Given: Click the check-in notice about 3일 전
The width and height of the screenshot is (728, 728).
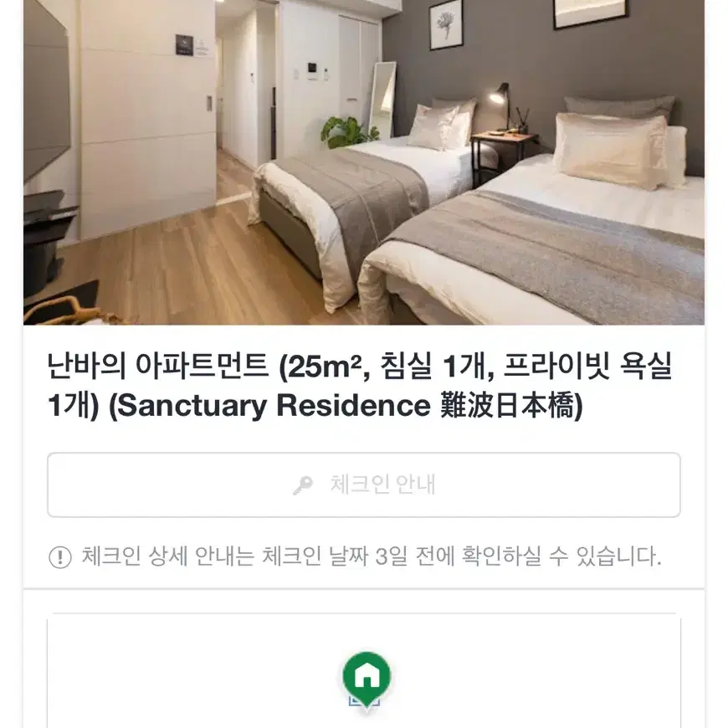Looking at the screenshot, I should [x=372, y=556].
